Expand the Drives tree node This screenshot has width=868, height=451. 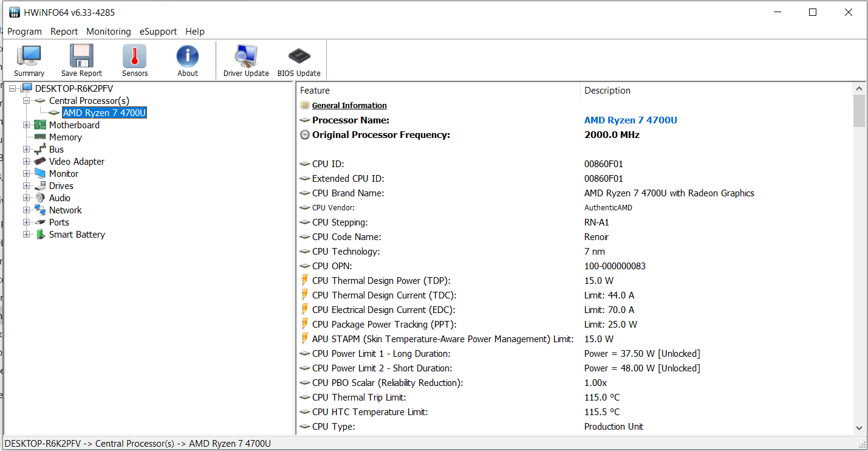[26, 186]
